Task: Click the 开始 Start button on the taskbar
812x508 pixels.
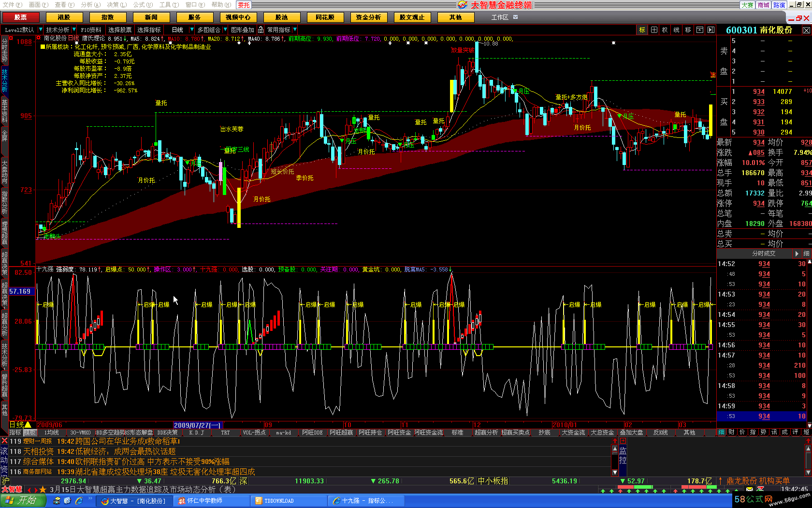Action: click(x=23, y=501)
